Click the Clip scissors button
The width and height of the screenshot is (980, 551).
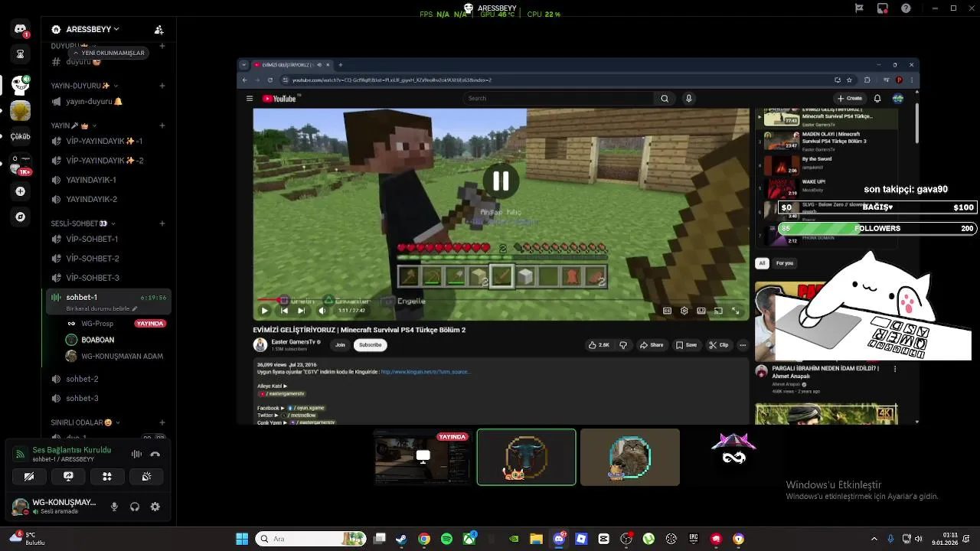(718, 345)
